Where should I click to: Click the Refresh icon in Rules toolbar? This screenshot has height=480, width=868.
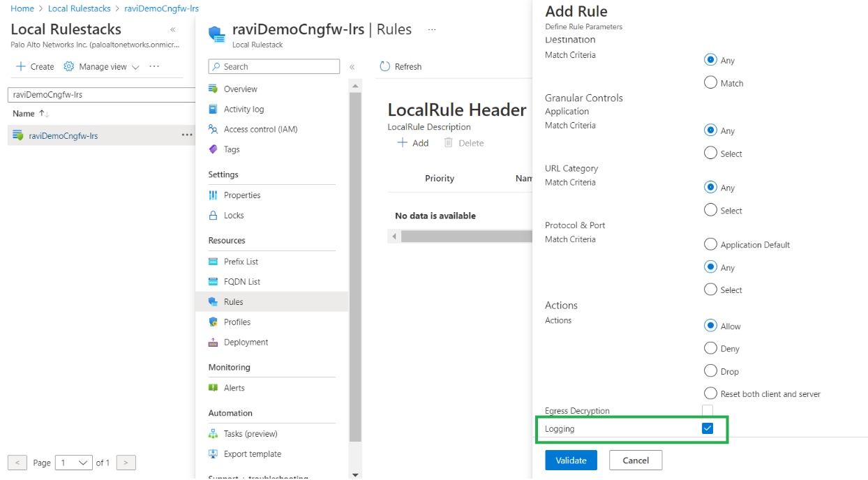click(x=384, y=67)
